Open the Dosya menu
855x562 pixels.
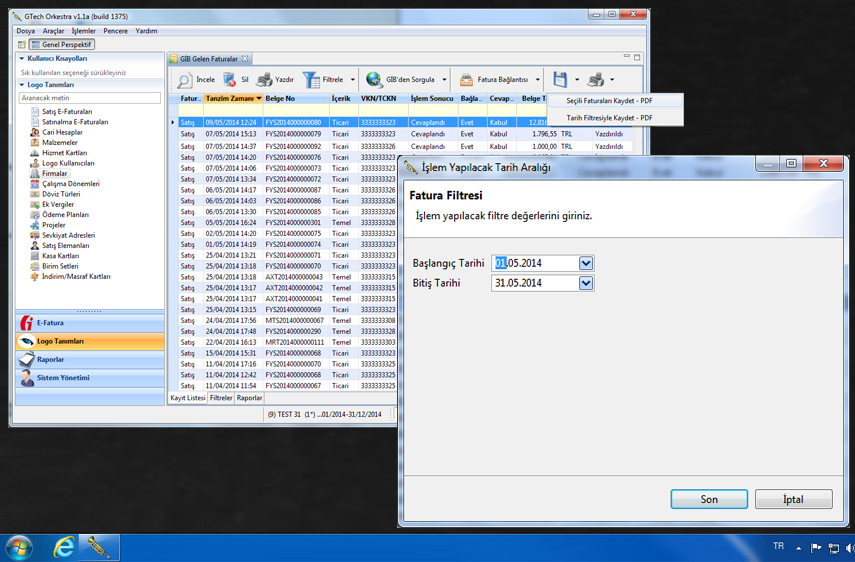click(x=26, y=31)
